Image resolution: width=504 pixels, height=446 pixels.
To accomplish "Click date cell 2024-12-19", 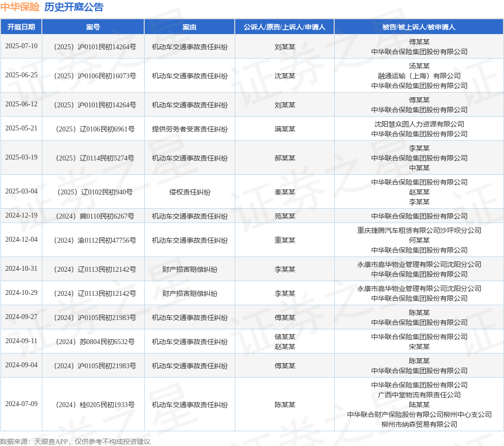I will (x=21, y=216).
